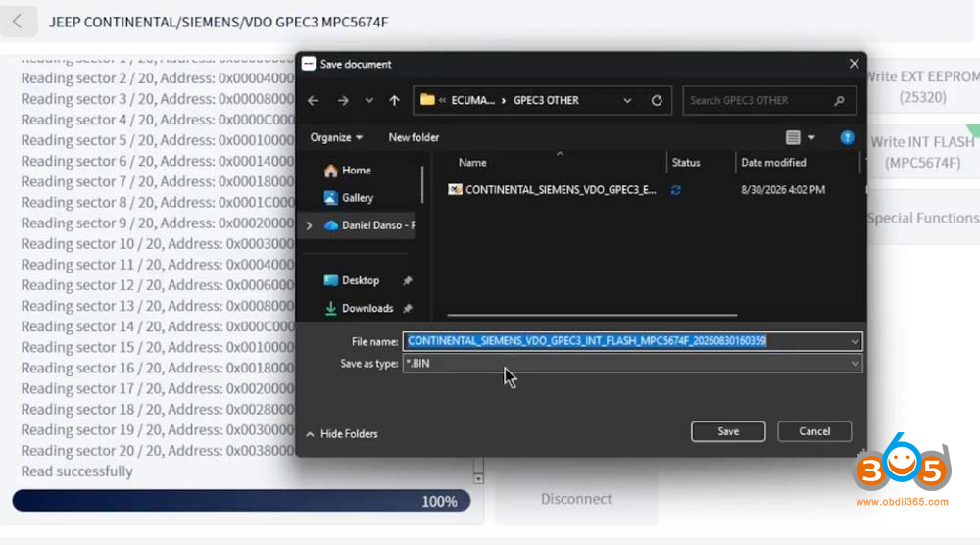Click the pin icon next to Downloads
980x545 pixels.
pos(408,308)
